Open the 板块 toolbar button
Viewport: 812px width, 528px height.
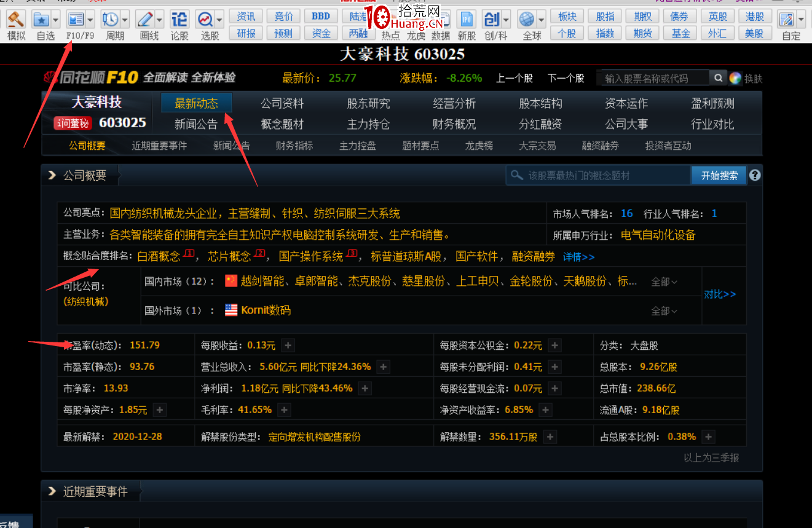567,16
